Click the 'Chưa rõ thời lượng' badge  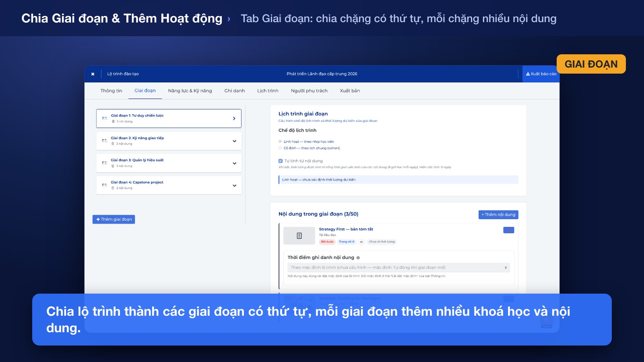coord(382,242)
